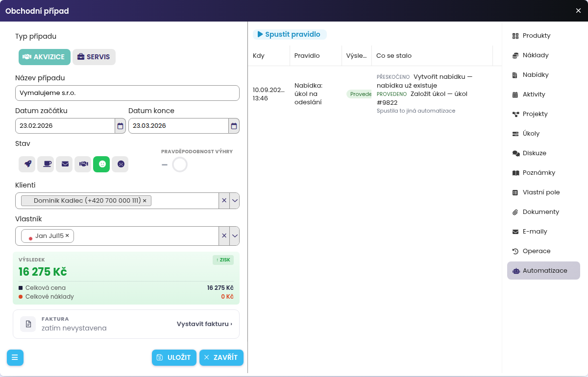Clear all values in Klienti field
Screen dimensions: 588x377
224,201
